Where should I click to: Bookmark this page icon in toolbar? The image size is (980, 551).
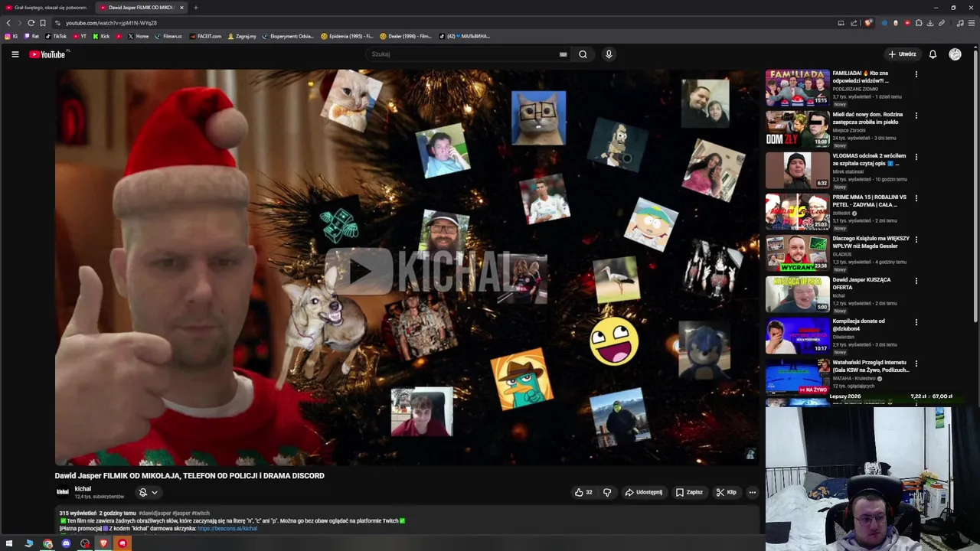click(43, 23)
